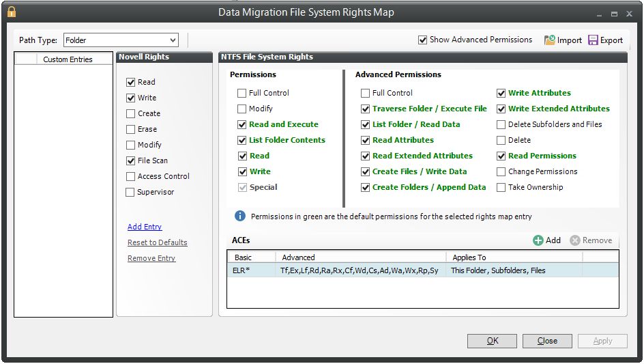644x364 pixels.
Task: Click the Applies To column header
Action: (x=514, y=257)
